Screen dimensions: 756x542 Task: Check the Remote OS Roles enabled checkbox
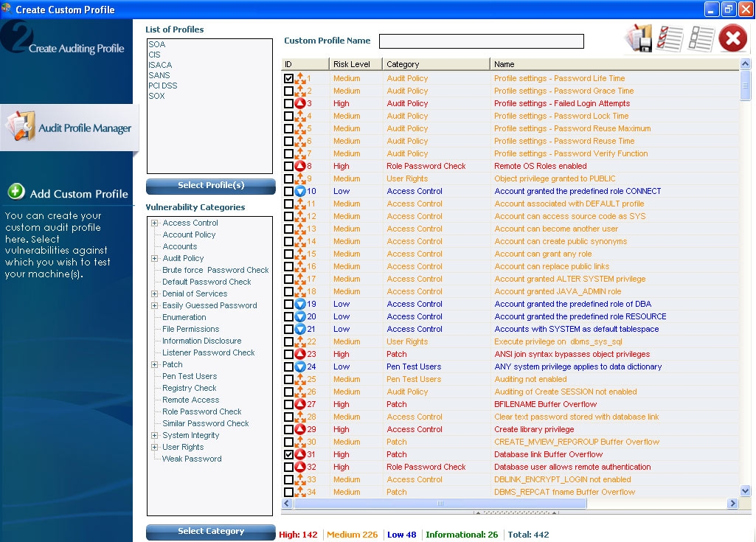tap(288, 166)
